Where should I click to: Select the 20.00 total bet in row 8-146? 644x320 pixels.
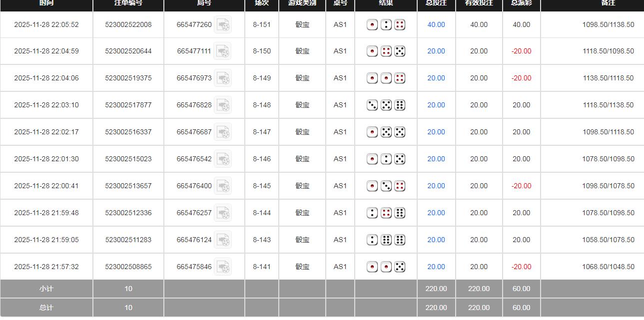point(436,159)
